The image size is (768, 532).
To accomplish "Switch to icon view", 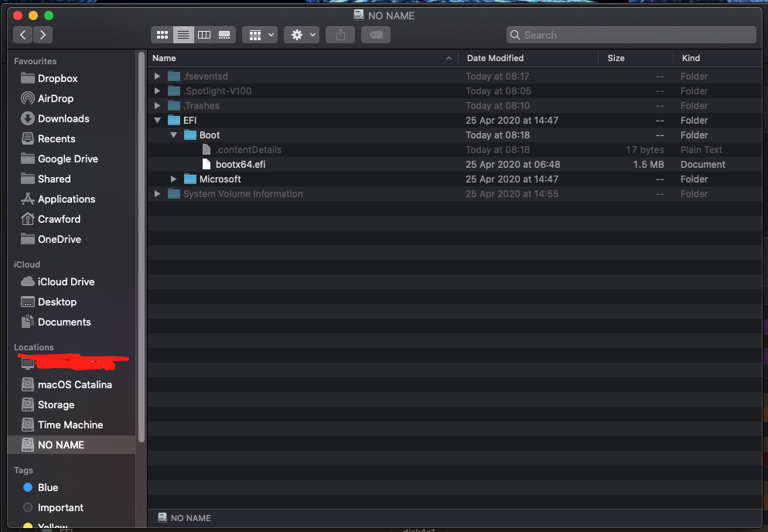I will (x=162, y=35).
